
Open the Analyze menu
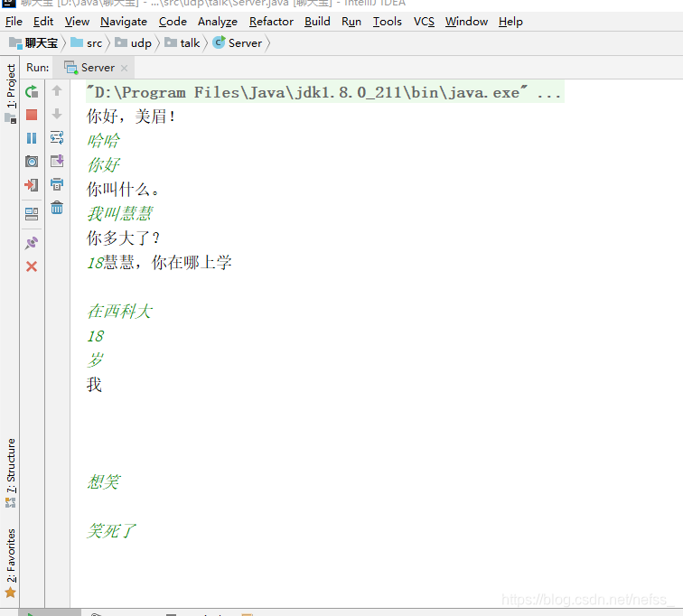(x=218, y=22)
